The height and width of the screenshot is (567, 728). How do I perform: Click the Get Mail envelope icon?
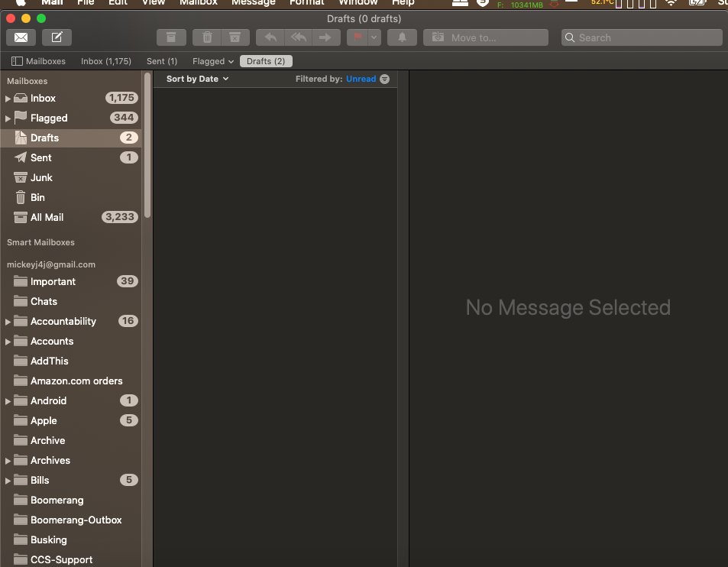point(21,37)
